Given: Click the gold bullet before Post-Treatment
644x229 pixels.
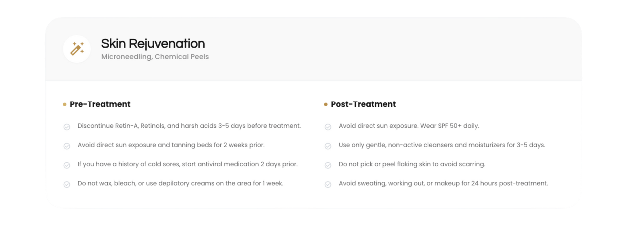Looking at the screenshot, I should tap(326, 105).
